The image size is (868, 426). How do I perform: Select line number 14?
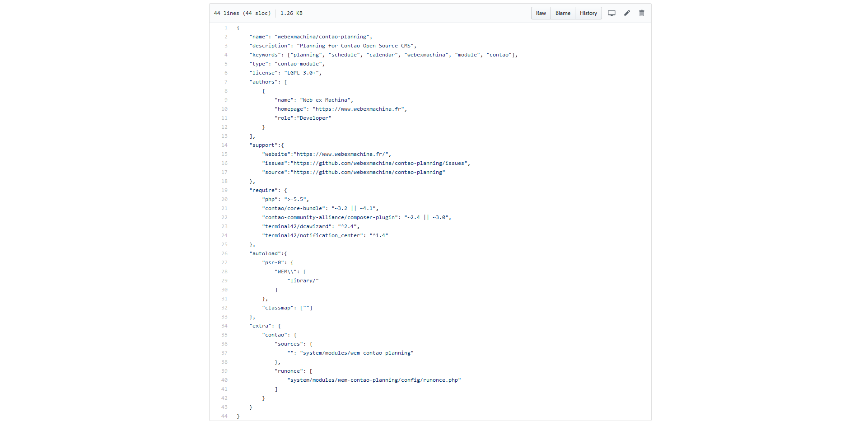click(x=224, y=145)
